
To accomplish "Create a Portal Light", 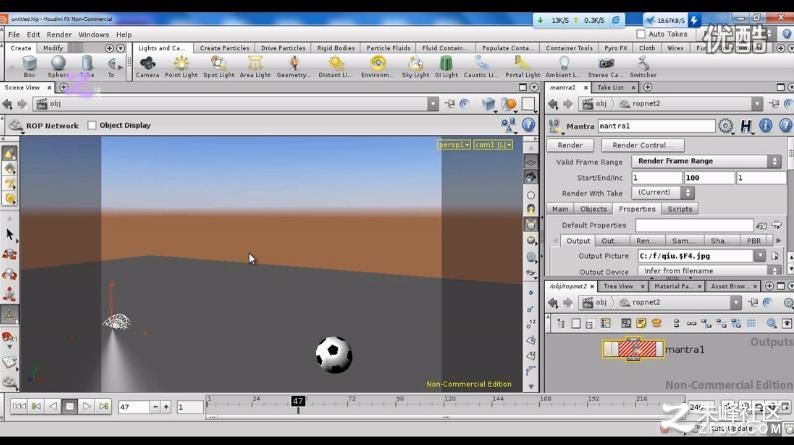I will 523,67.
